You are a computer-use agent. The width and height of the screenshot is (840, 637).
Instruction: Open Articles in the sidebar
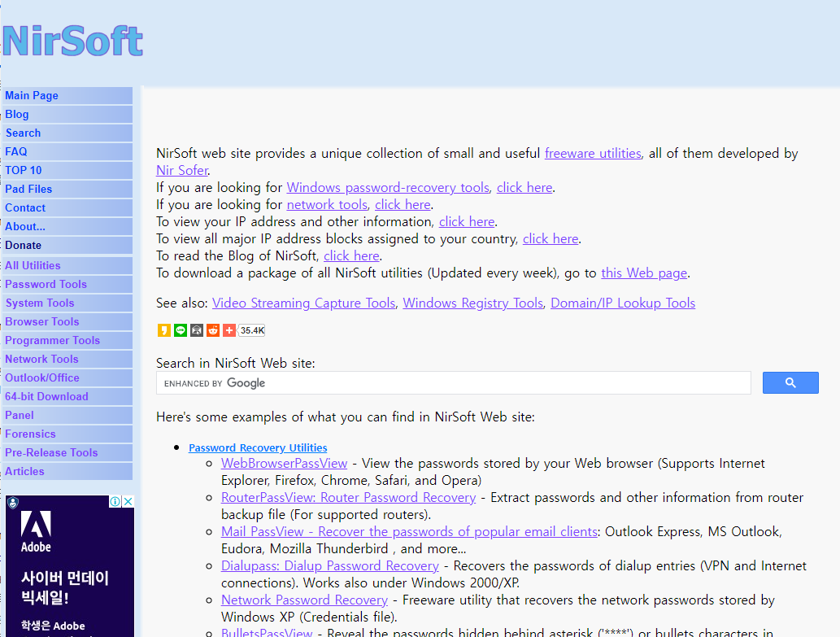(x=67, y=472)
